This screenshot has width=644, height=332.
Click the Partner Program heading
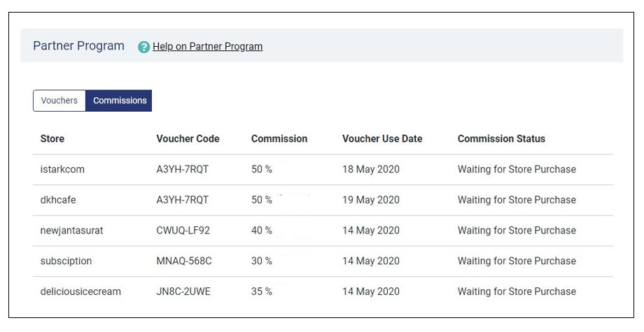pos(78,46)
